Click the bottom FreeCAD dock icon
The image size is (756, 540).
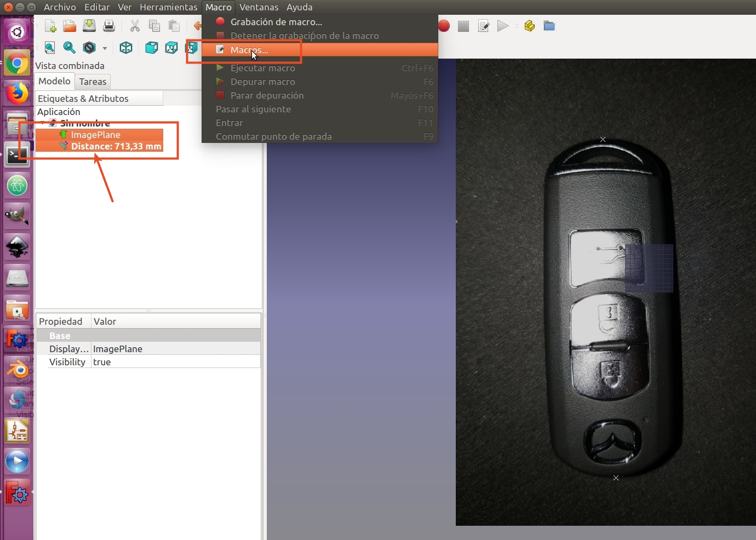pos(17,492)
